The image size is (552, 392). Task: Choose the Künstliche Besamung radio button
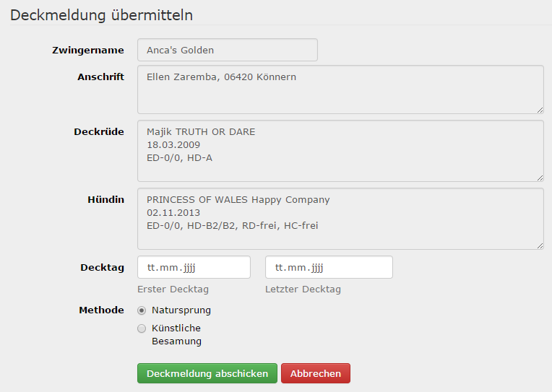(142, 328)
